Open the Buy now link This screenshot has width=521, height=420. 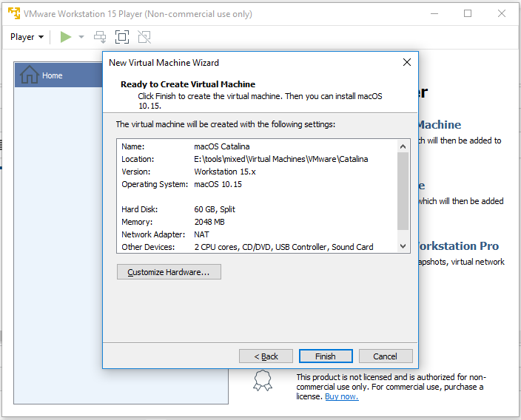(x=342, y=396)
